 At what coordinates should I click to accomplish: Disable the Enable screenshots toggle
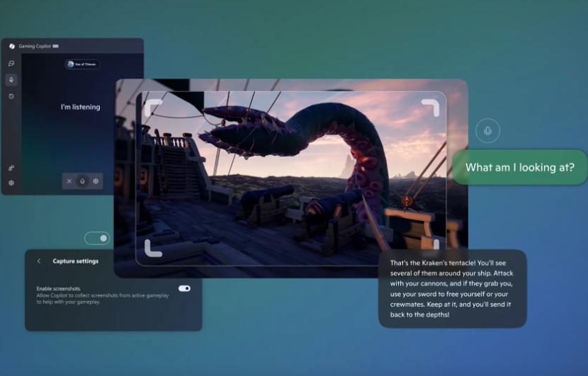coord(184,288)
